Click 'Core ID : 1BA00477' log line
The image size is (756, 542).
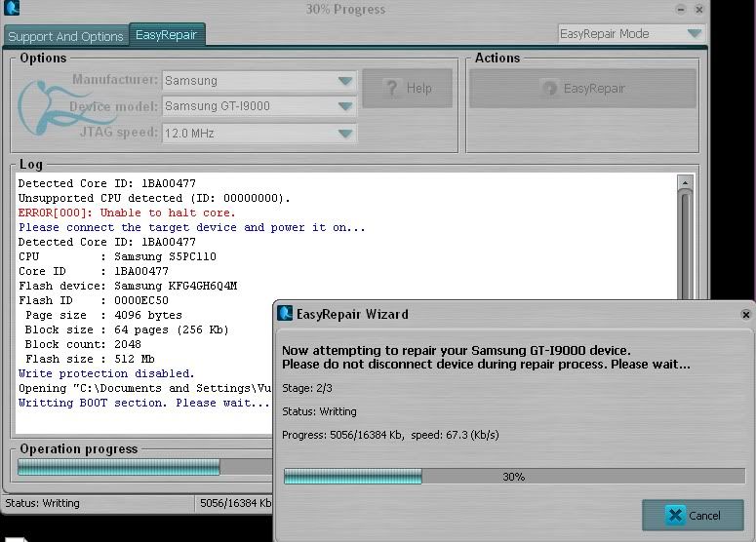pos(94,271)
